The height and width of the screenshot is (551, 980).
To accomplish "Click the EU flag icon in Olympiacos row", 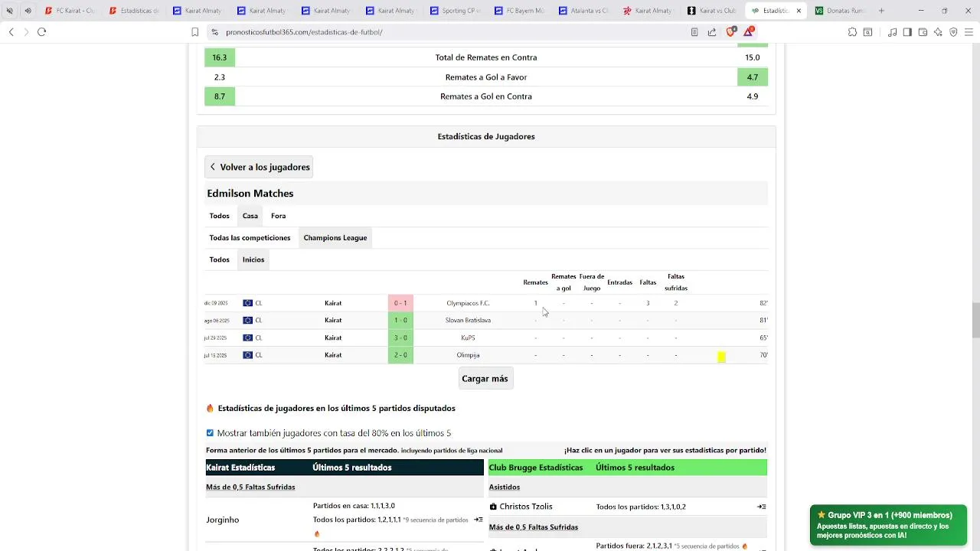I will point(247,303).
